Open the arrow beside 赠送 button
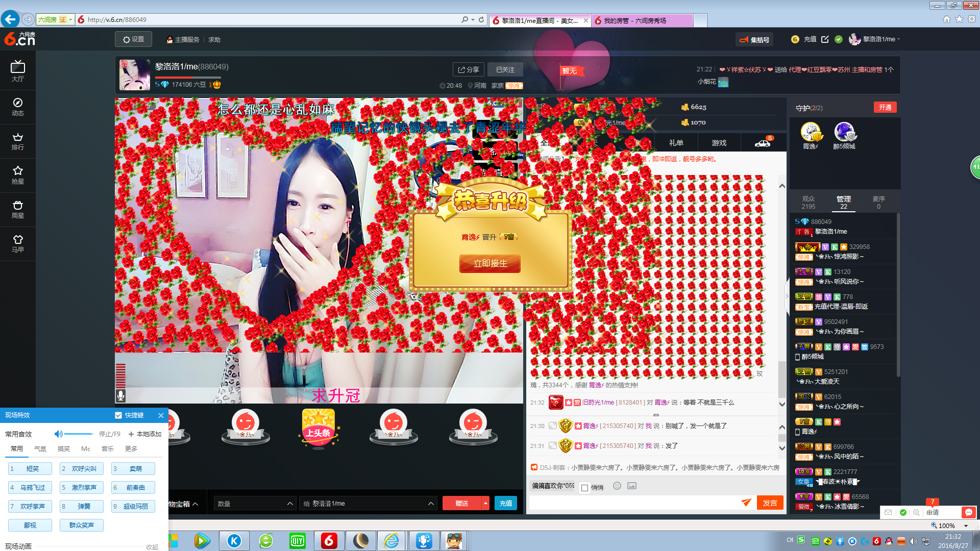Viewport: 980px width, 551px height. (x=485, y=503)
